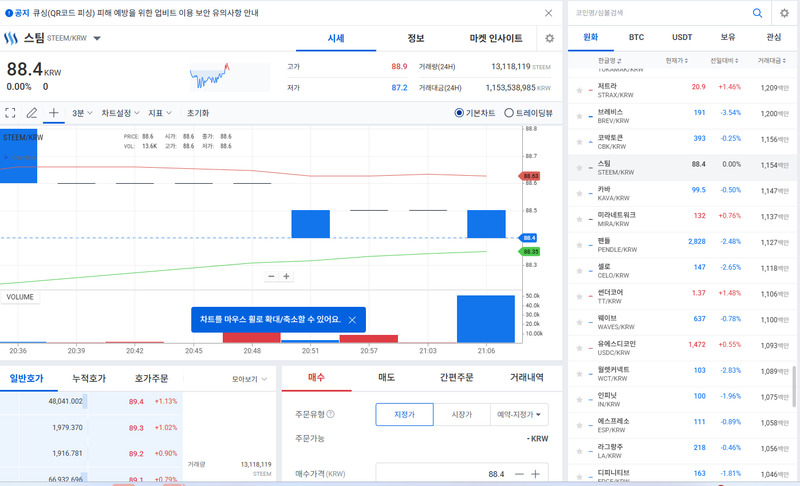Dismiss the mouse wheel zoom tooltip
800x486 pixels.
(x=352, y=320)
